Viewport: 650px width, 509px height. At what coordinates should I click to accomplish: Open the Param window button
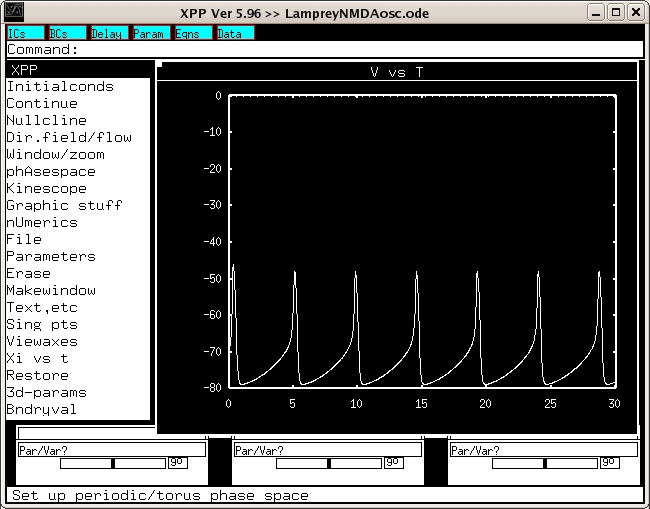(150, 33)
